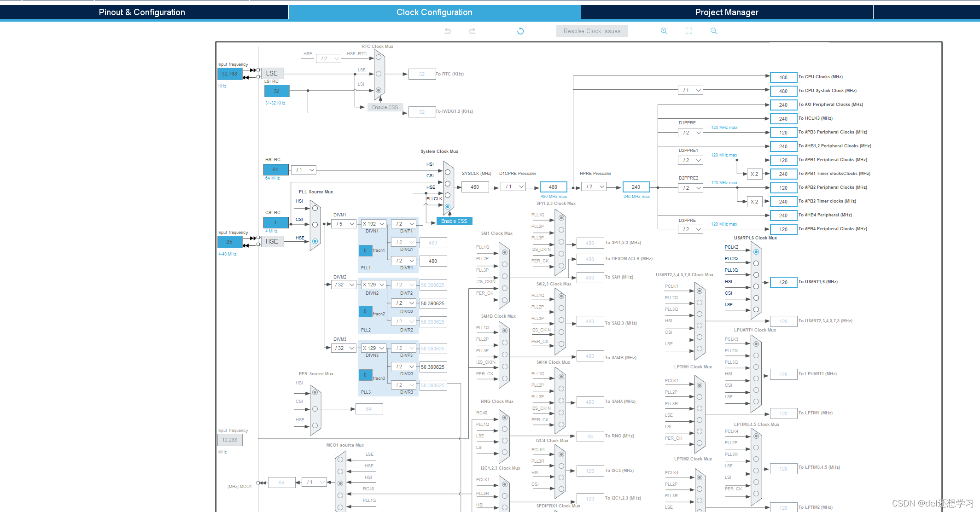Click the fracn1 value box

coord(365,250)
